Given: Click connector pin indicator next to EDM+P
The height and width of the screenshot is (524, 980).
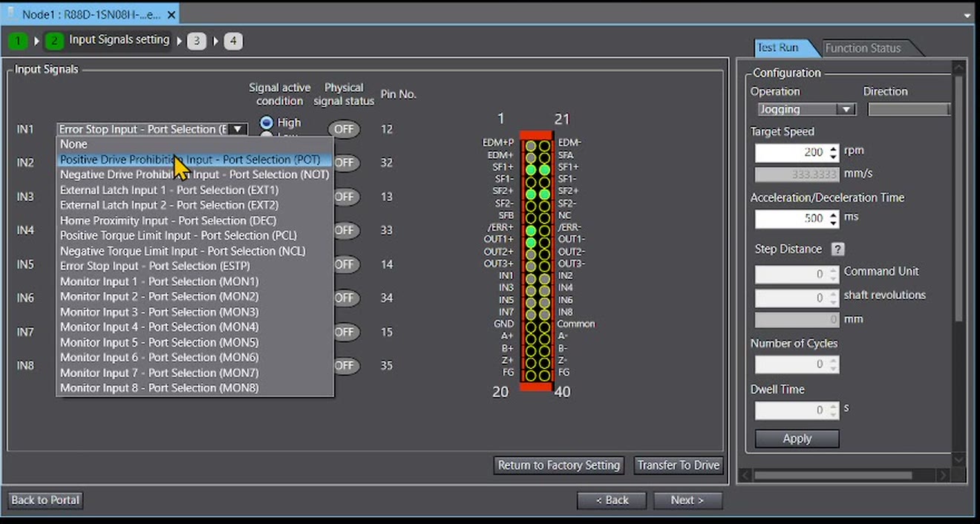Looking at the screenshot, I should [531, 146].
